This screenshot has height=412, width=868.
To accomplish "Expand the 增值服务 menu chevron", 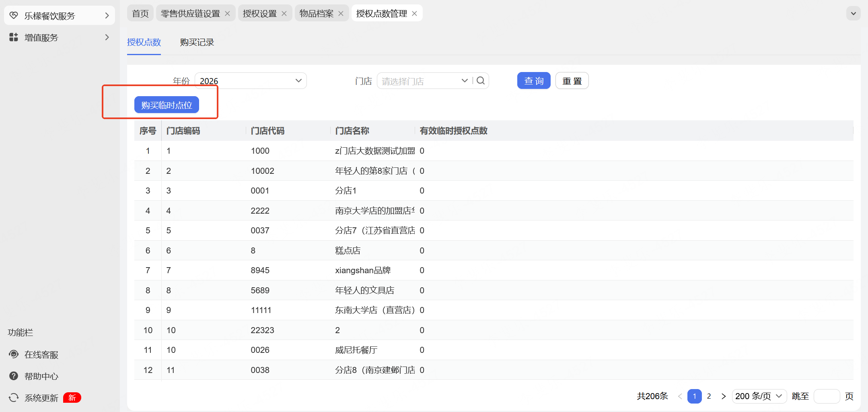I will pos(107,37).
